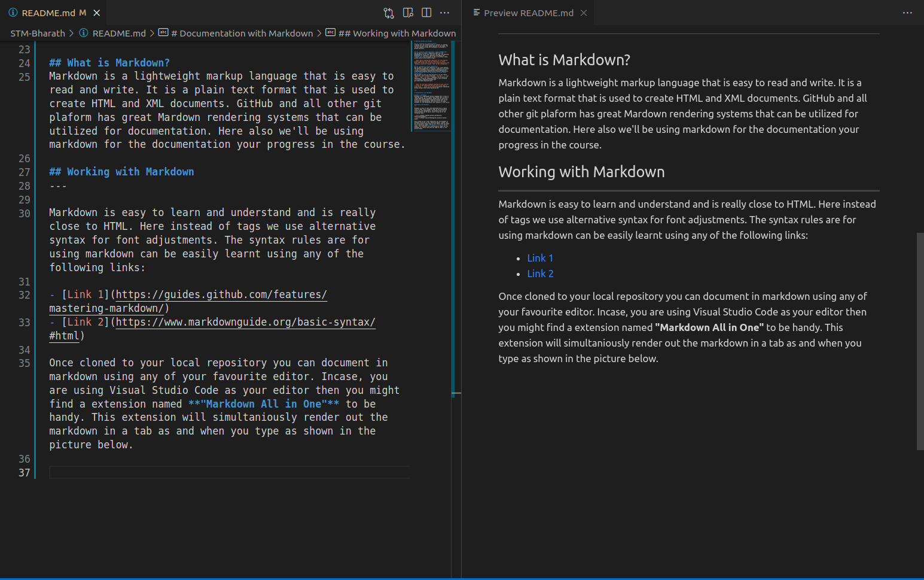Close the README.md editor tab
This screenshot has height=580, width=924.
tap(96, 13)
